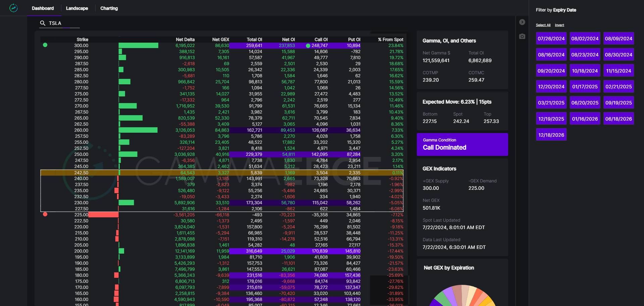This screenshot has width=644, height=306.
Task: Click the Select All expiry link
Action: click(543, 25)
